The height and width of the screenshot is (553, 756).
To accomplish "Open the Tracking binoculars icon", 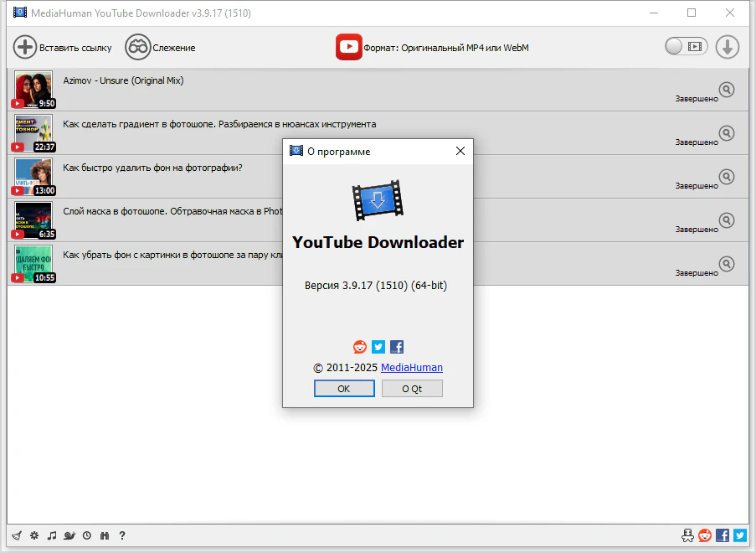I will pyautogui.click(x=138, y=47).
